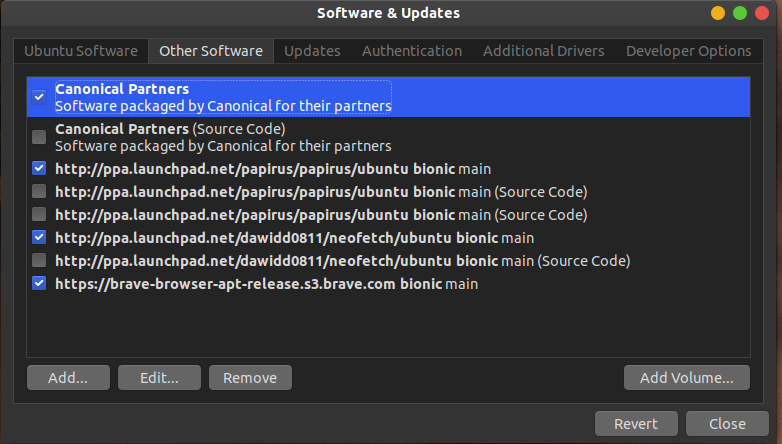The height and width of the screenshot is (444, 782).
Task: Remove the selected software source
Action: 250,378
